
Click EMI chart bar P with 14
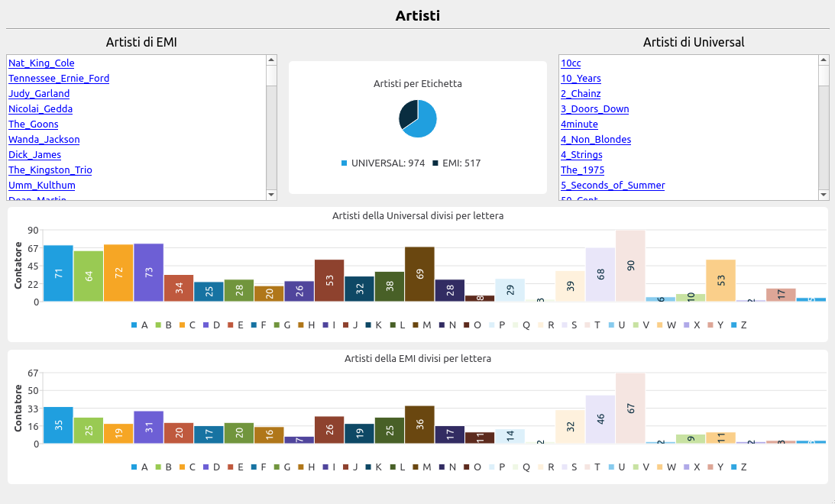pyautogui.click(x=510, y=436)
